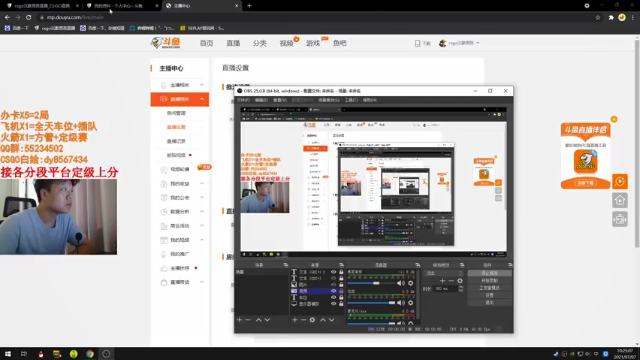The image size is (640, 360).
Task: Move the scene up with the arrow icon
Action: 258,320
